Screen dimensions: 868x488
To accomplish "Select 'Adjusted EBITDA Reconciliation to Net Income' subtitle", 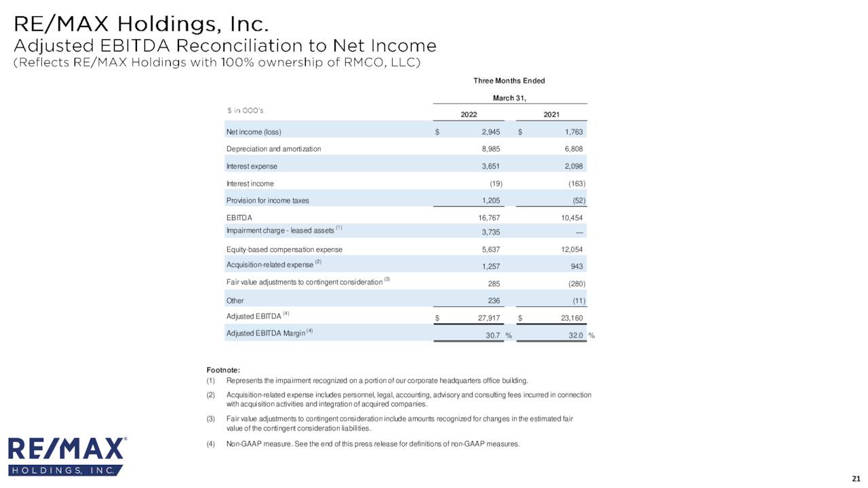I will click(x=225, y=46).
